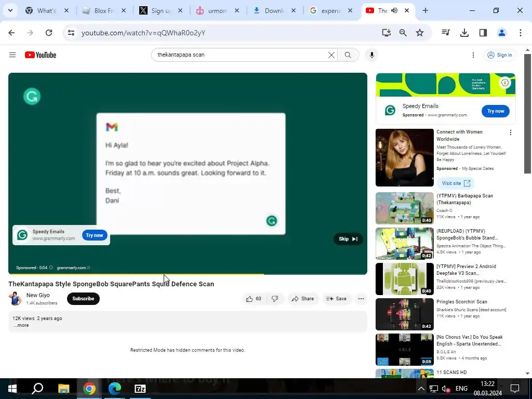
Task: Reload the current page
Action: pos(49,33)
